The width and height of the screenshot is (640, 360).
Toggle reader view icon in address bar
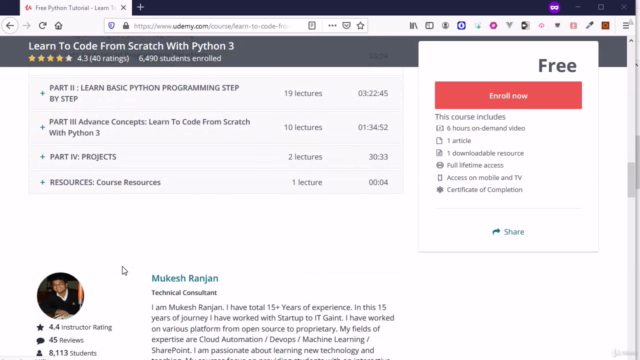pyautogui.click(x=312, y=26)
